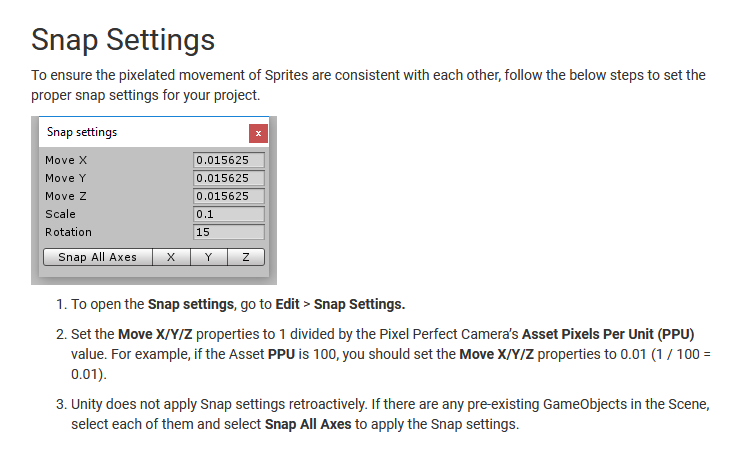Click the Move X label
Image resolution: width=734 pixels, height=460 pixels.
click(x=66, y=160)
